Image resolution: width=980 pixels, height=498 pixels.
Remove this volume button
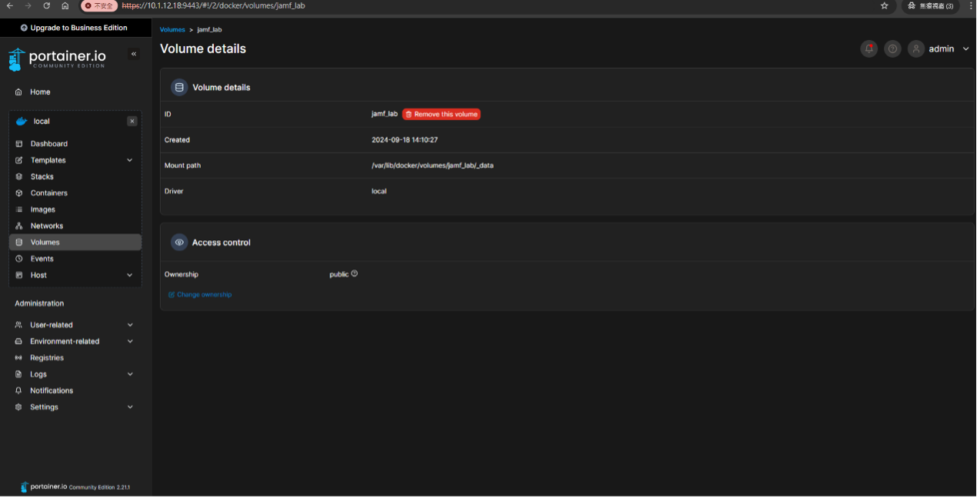pyautogui.click(x=442, y=114)
